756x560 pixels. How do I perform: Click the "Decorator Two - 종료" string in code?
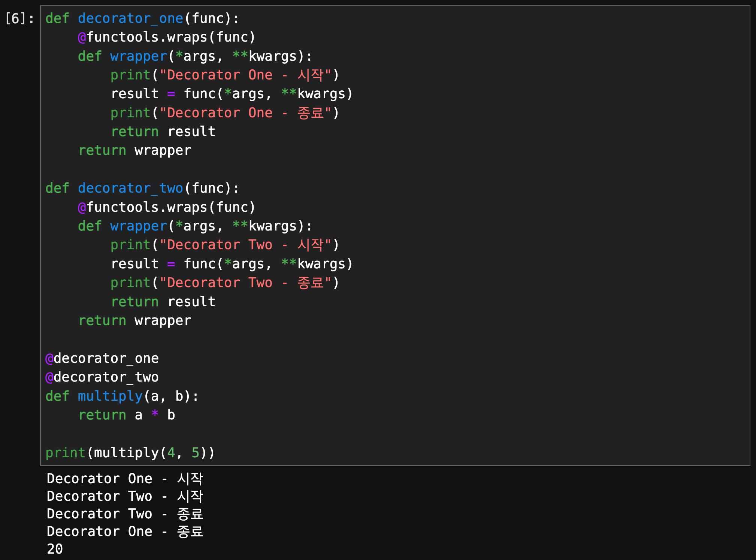coord(245,283)
